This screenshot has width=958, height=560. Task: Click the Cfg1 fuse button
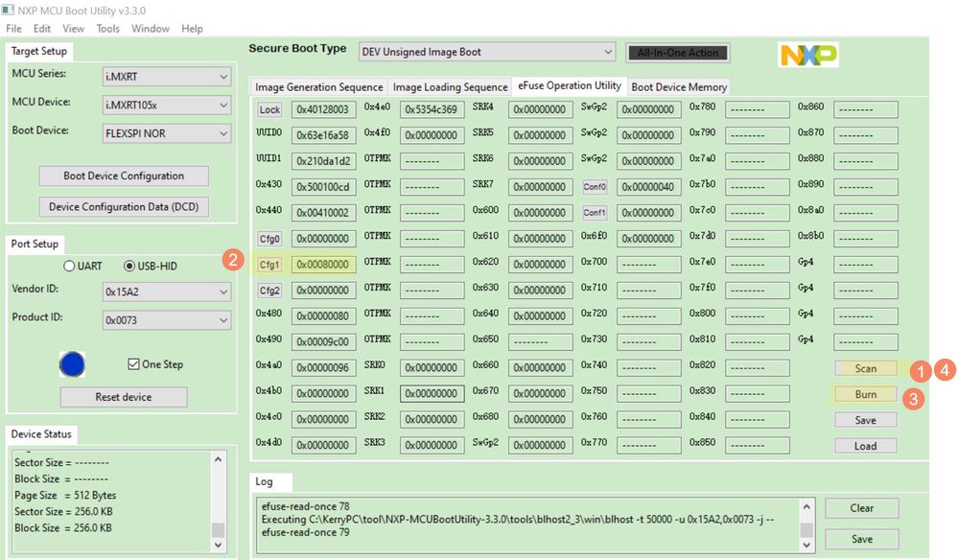(269, 265)
